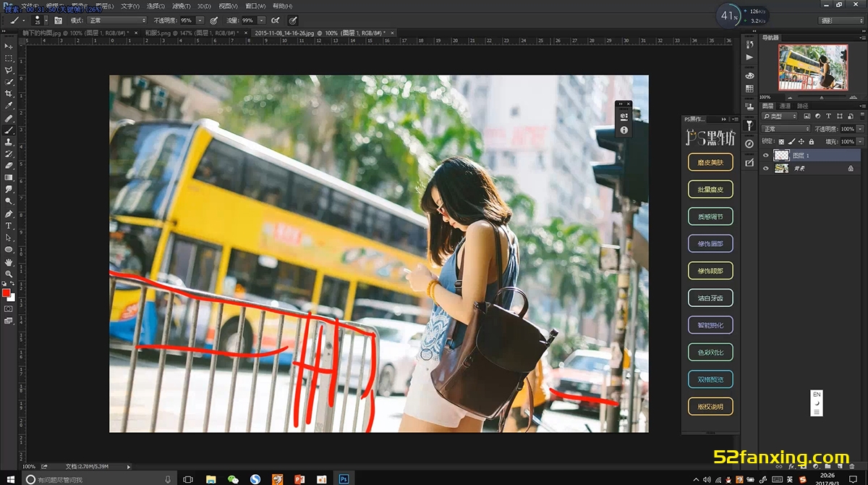Click the 智能锐化 button
This screenshot has height=485, width=868.
click(710, 325)
